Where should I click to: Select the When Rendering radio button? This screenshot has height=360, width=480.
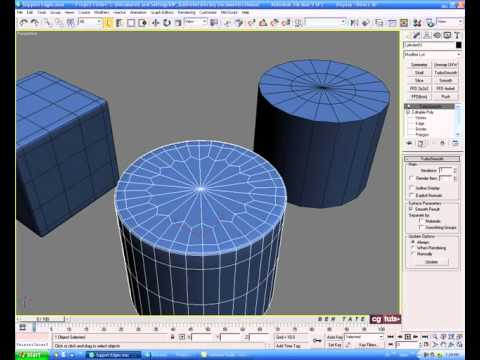coord(413,248)
